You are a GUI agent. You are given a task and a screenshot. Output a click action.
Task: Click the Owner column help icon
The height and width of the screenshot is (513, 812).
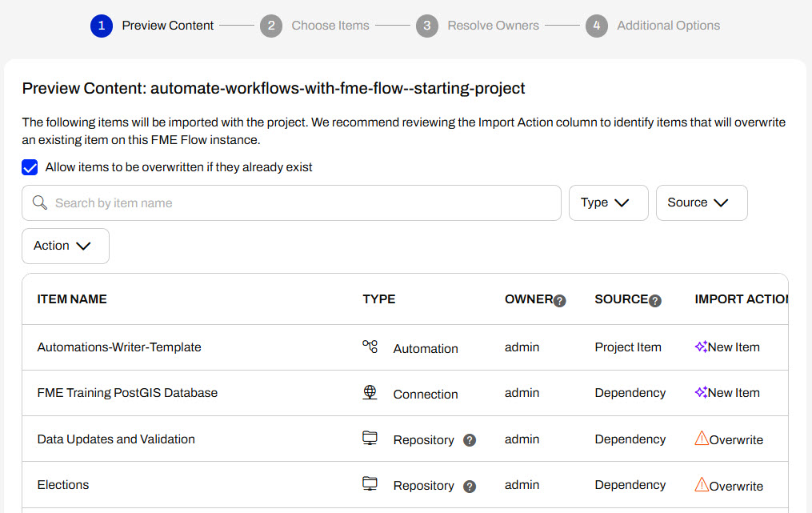(x=560, y=301)
